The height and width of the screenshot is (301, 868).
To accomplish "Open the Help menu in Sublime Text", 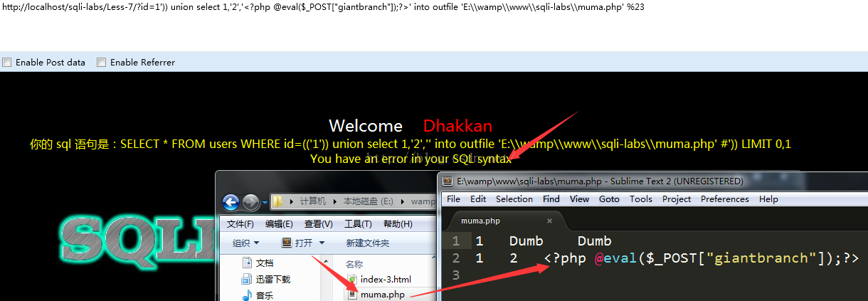I will [x=768, y=199].
